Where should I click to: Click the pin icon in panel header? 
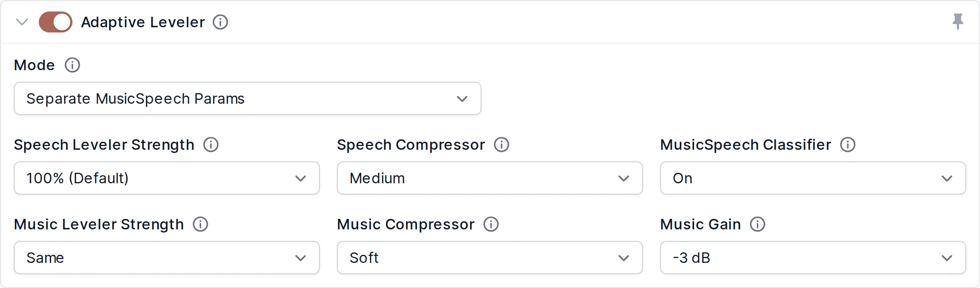[958, 21]
